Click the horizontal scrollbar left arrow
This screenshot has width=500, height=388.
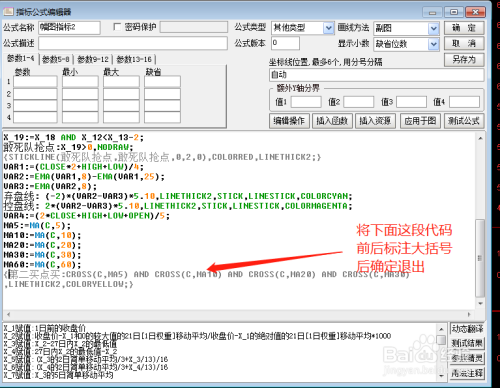coord(8,314)
